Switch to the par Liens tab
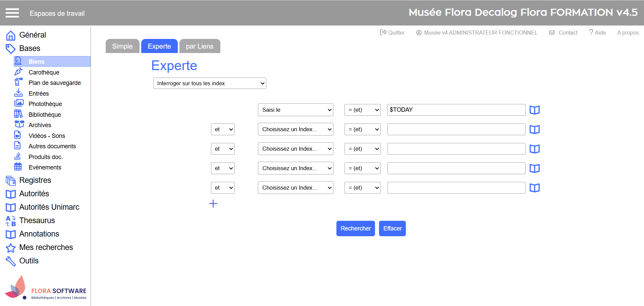This screenshot has height=306, width=644. click(x=200, y=46)
